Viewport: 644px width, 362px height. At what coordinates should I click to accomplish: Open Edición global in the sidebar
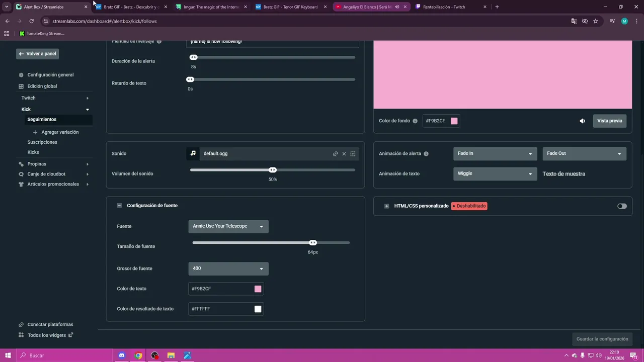42,86
